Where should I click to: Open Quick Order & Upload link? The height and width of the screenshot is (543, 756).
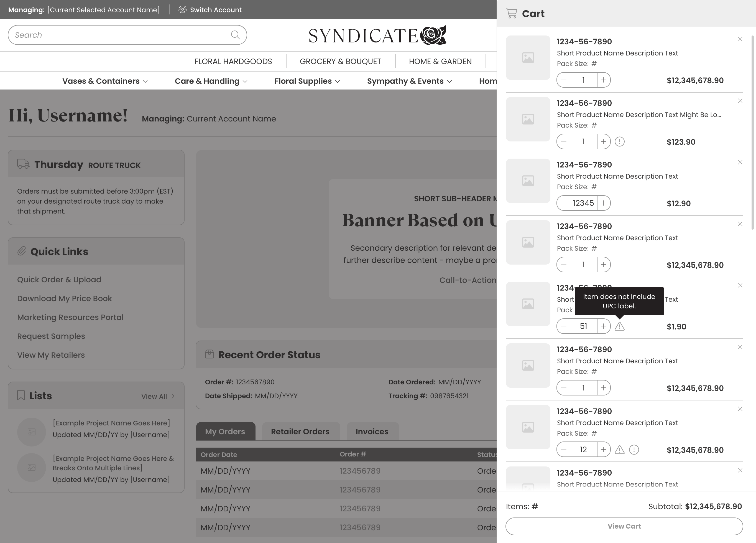click(59, 280)
